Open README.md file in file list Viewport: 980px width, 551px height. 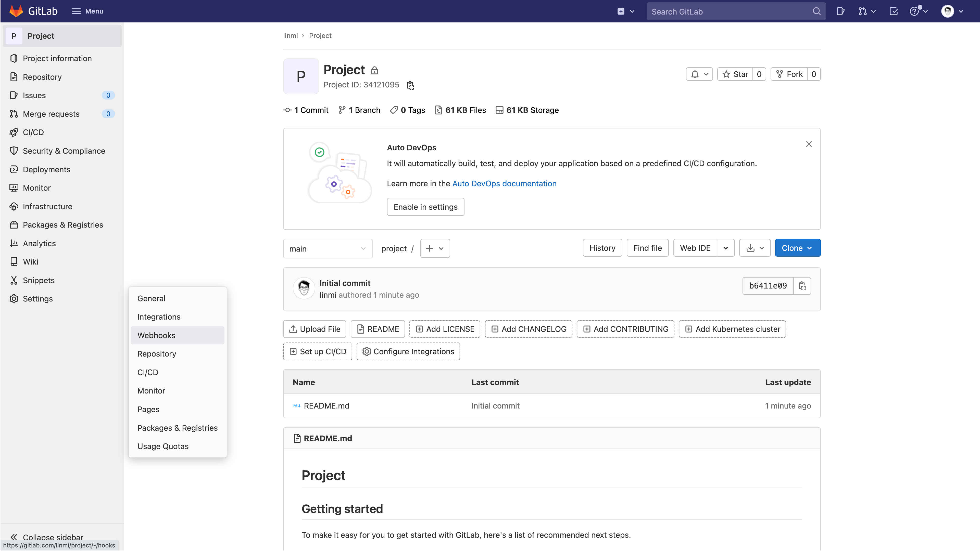326,406
